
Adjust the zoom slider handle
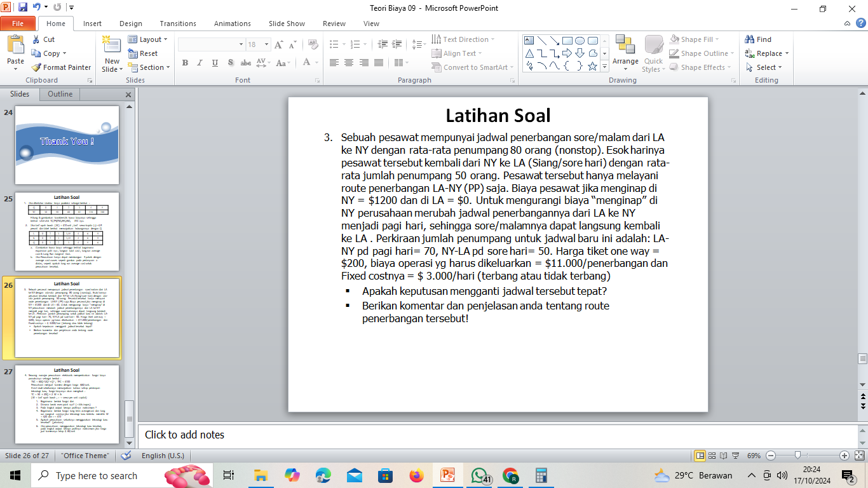click(797, 456)
